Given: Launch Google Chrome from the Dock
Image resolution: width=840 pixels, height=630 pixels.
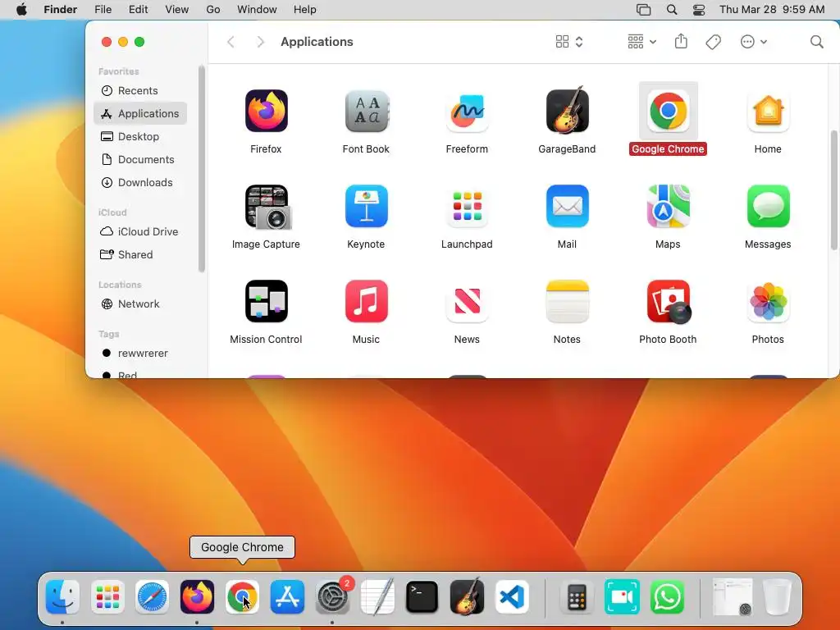Looking at the screenshot, I should (x=242, y=597).
